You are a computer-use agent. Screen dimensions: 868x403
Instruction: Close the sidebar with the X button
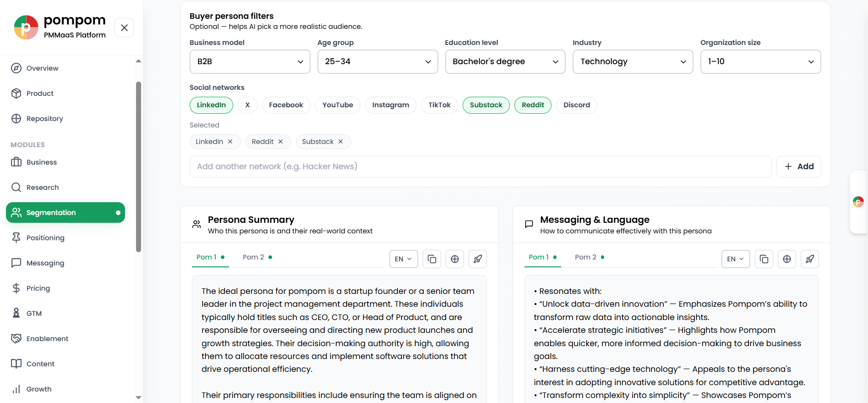point(124,28)
